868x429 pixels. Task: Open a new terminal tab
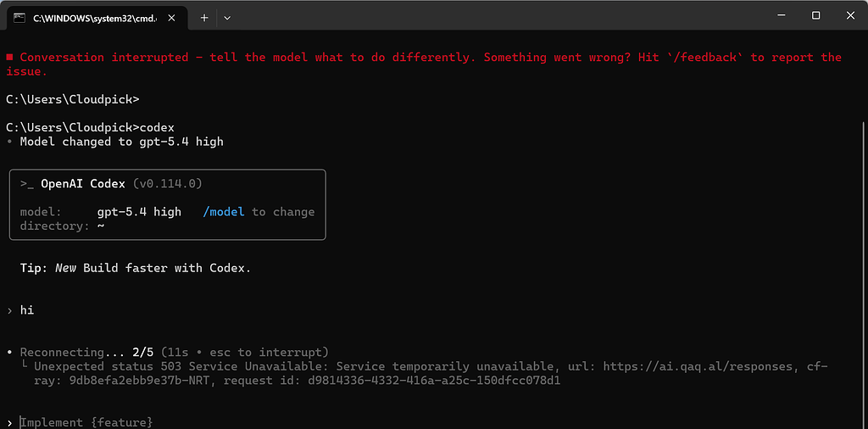click(203, 18)
